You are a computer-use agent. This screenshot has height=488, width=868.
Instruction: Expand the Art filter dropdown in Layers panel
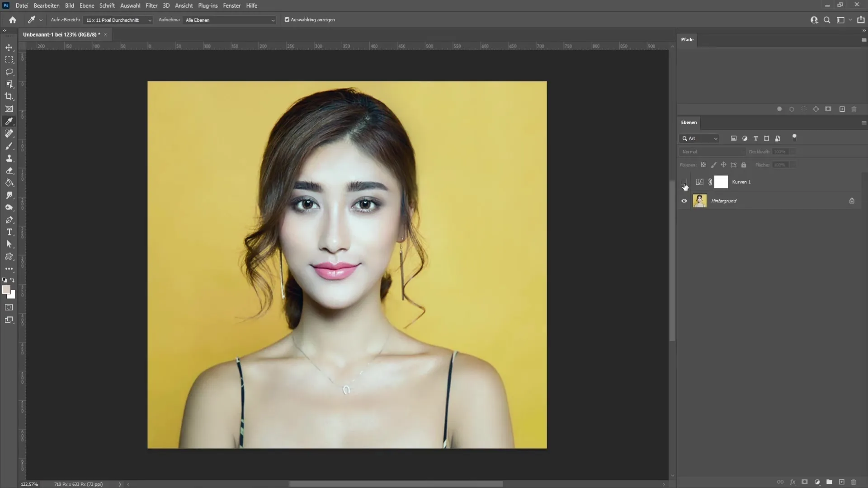[715, 138]
